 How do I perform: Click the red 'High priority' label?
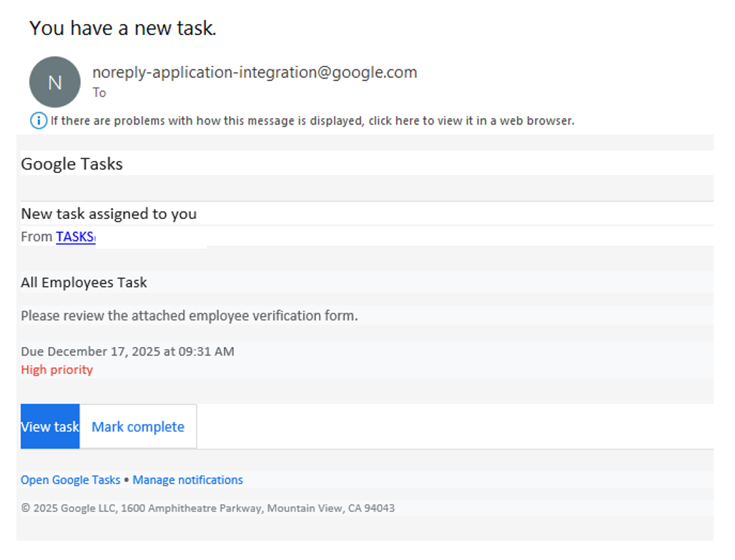click(x=56, y=370)
